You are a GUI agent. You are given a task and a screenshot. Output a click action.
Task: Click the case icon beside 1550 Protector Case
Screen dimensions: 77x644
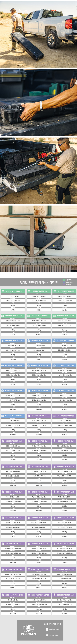click(x=3, y=416)
